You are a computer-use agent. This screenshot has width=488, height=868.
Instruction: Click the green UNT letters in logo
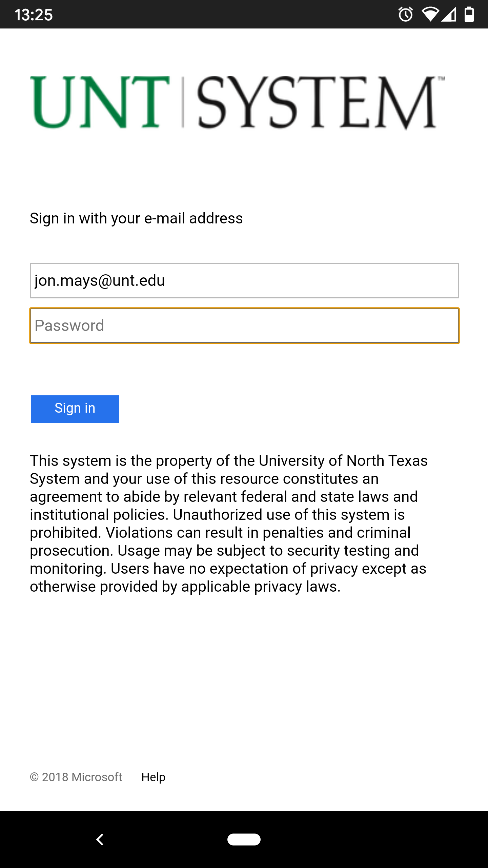tap(100, 102)
